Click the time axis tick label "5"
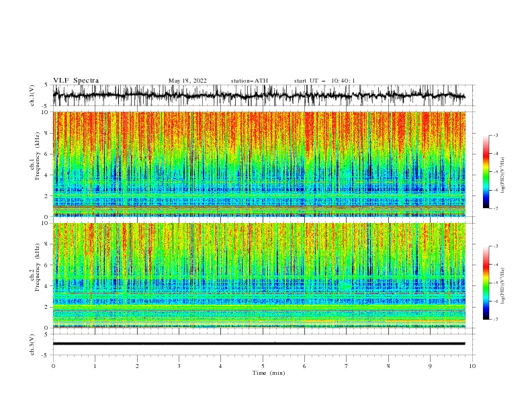Screen dimensions: 532x411 [x=263, y=366]
